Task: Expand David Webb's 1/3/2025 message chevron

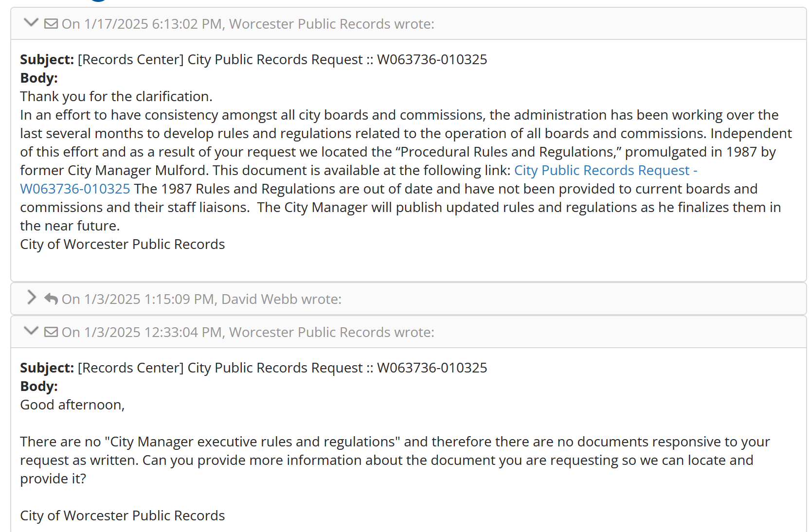Action: tap(32, 298)
